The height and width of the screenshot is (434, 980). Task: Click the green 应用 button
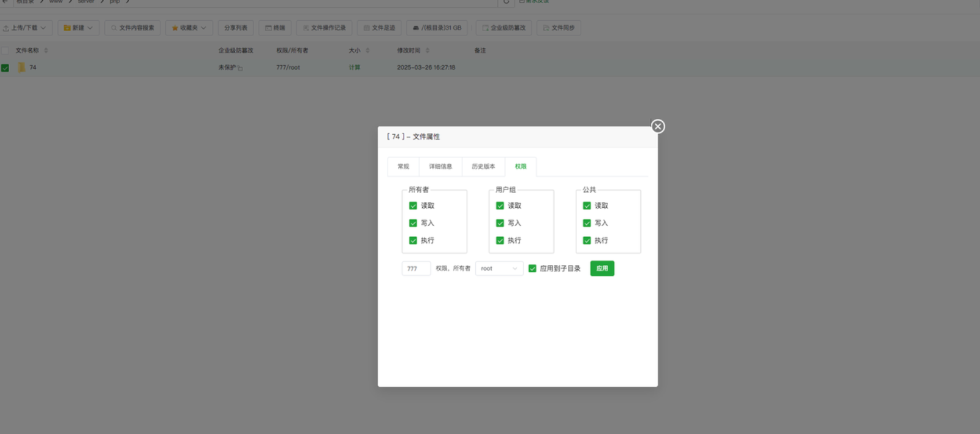point(602,268)
